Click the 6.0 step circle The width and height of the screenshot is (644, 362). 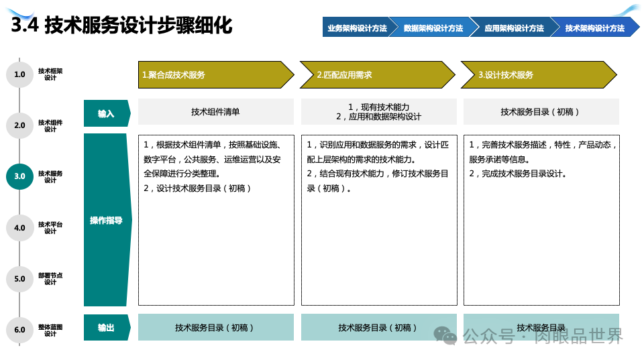coord(19,330)
